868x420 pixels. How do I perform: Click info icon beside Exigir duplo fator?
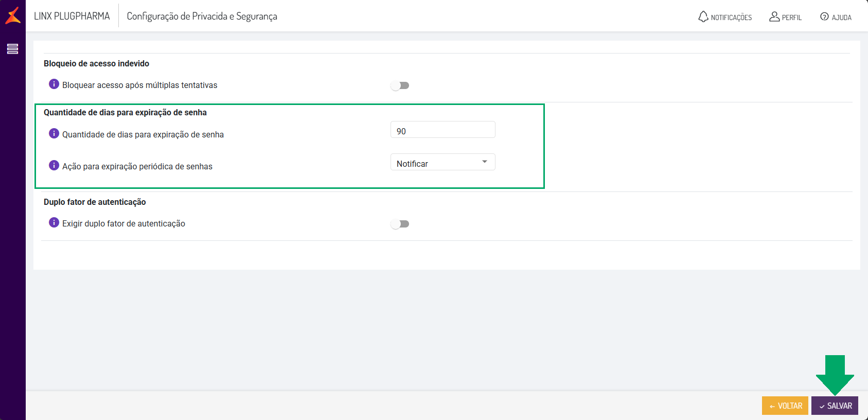coord(54,222)
